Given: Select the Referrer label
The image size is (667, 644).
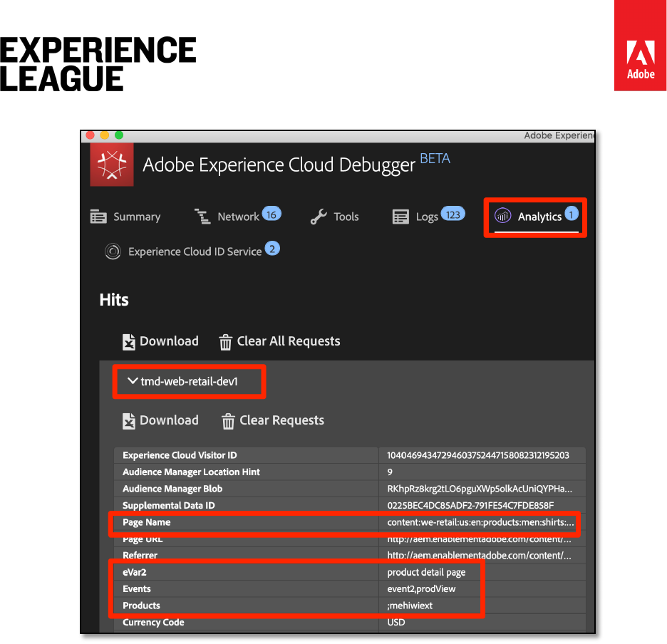Looking at the screenshot, I should click(140, 555).
